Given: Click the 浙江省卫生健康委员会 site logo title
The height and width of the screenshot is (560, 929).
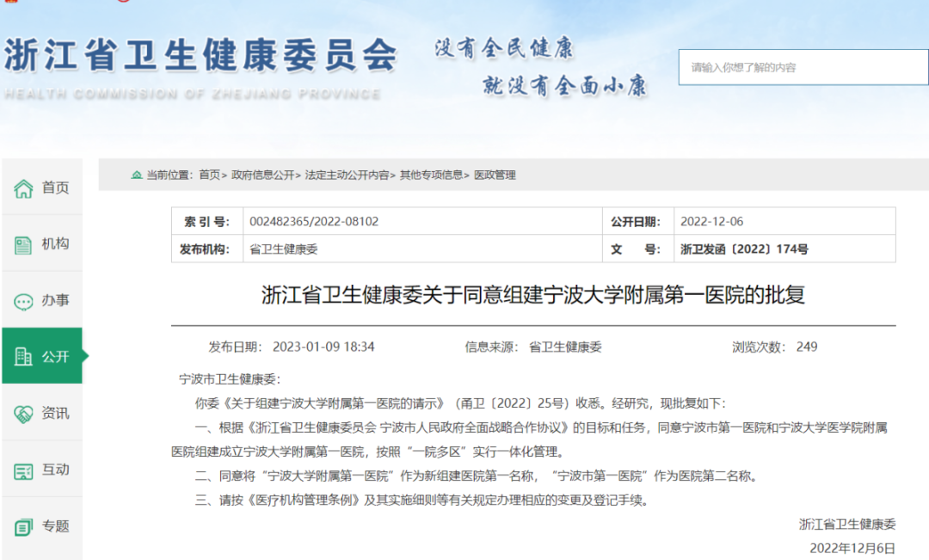Looking at the screenshot, I should 200,56.
